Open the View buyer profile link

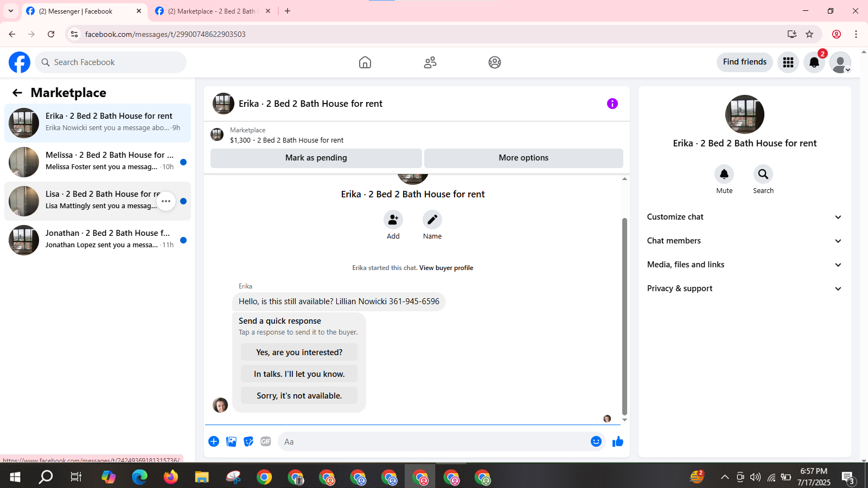(446, 268)
